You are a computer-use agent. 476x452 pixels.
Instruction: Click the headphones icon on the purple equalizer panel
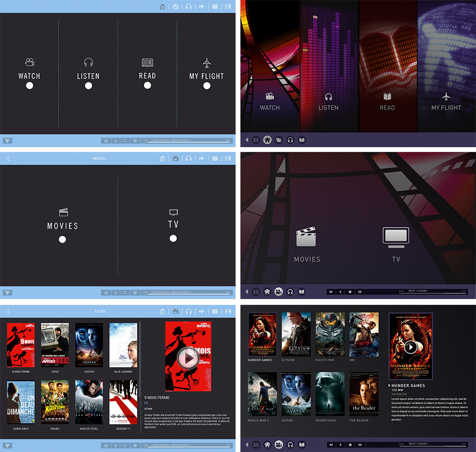(328, 97)
